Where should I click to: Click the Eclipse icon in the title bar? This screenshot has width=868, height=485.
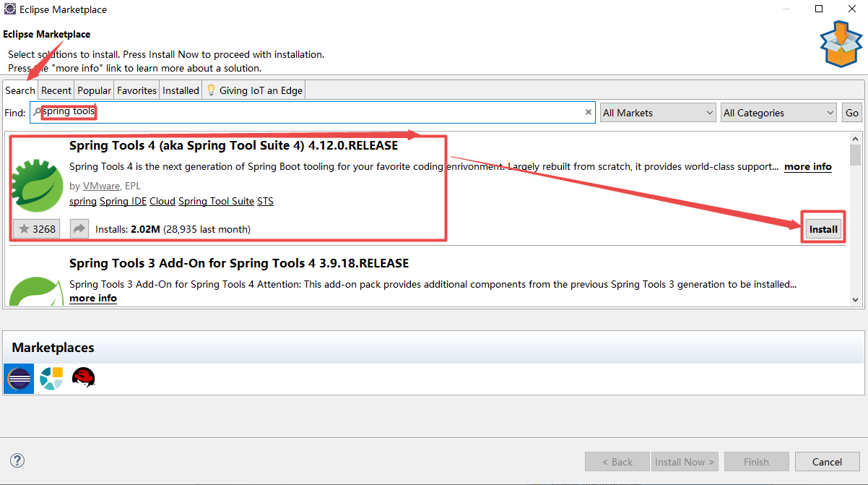click(9, 9)
